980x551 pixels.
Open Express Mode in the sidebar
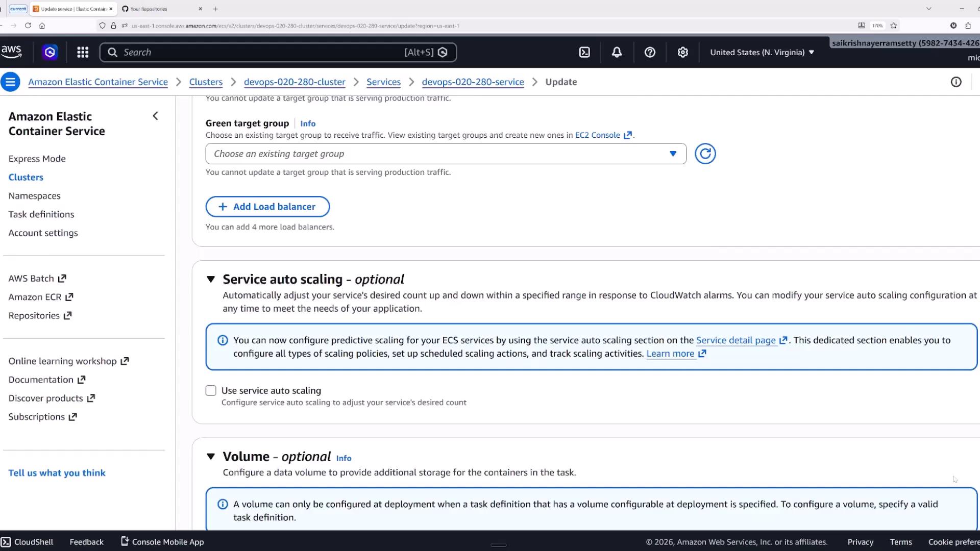pos(37,159)
